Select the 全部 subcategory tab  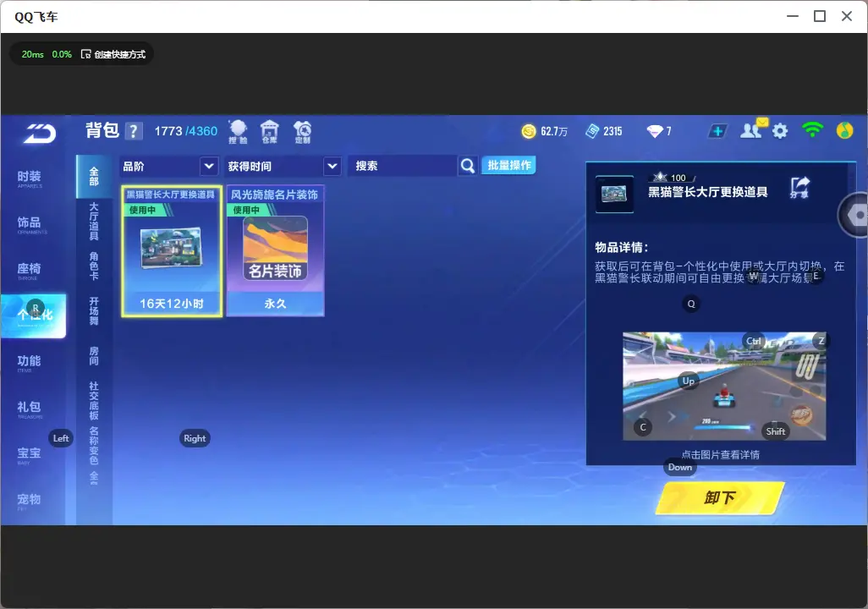[94, 176]
